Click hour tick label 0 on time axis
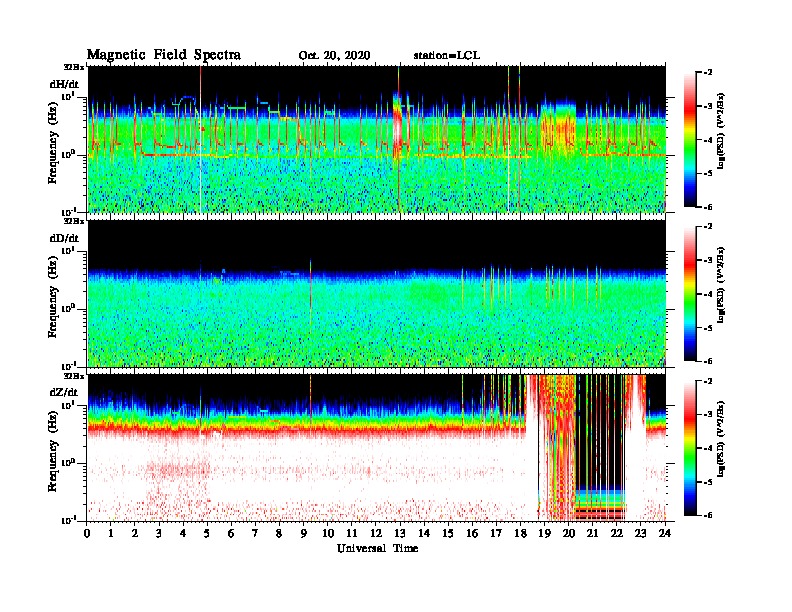Image resolution: width=792 pixels, height=612 pixels. tap(87, 534)
